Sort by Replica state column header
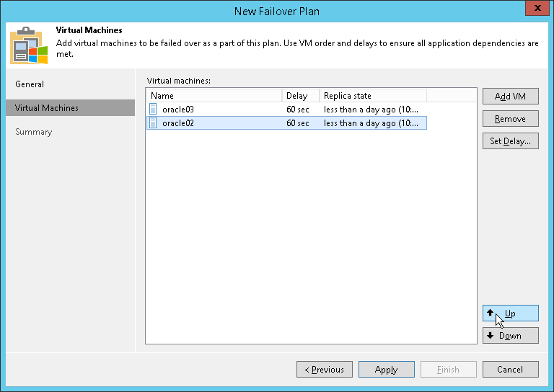The height and width of the screenshot is (392, 554). pyautogui.click(x=372, y=96)
